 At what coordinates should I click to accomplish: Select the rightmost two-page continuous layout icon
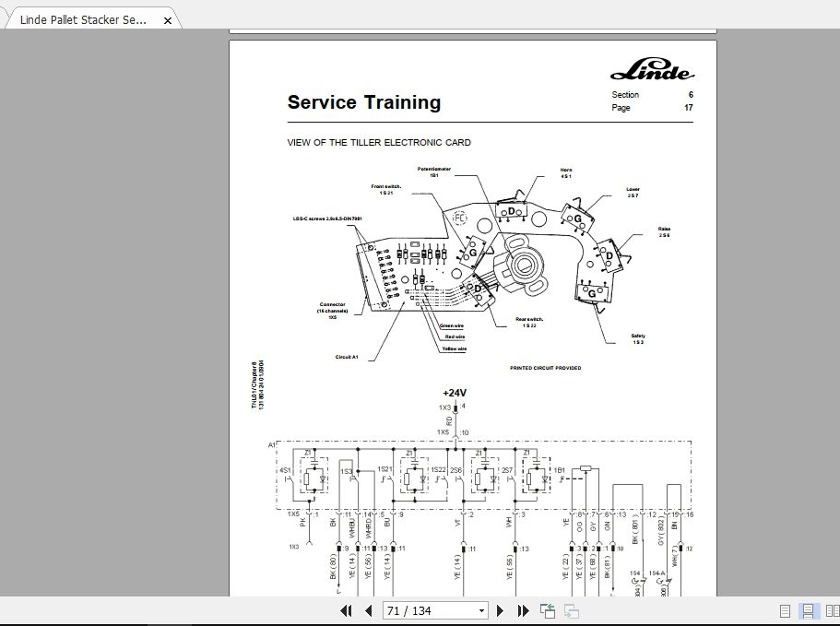point(836,610)
